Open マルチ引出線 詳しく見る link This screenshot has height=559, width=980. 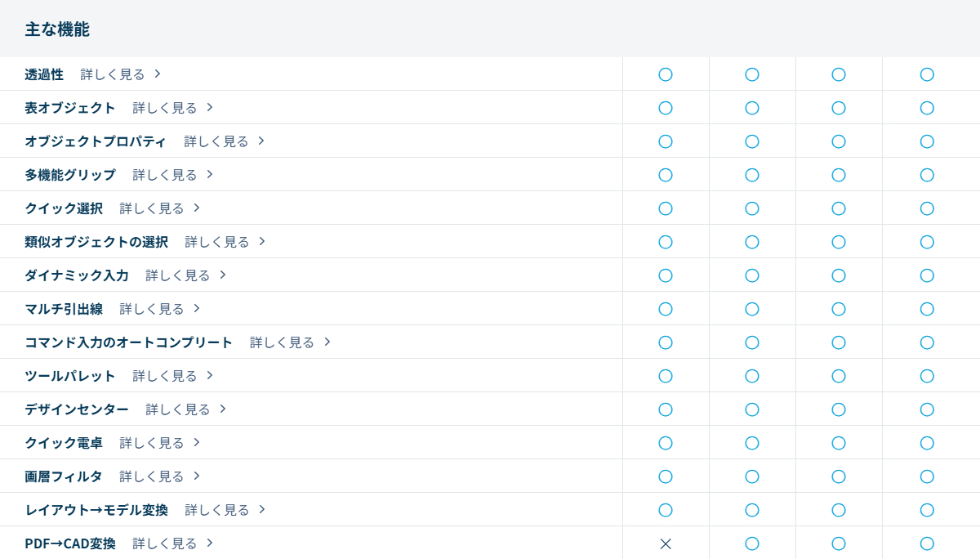click(152, 309)
